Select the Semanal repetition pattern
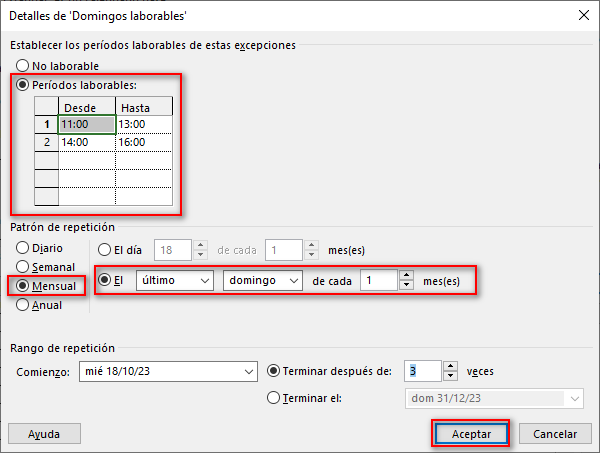This screenshot has height=453, width=600. tap(23, 267)
